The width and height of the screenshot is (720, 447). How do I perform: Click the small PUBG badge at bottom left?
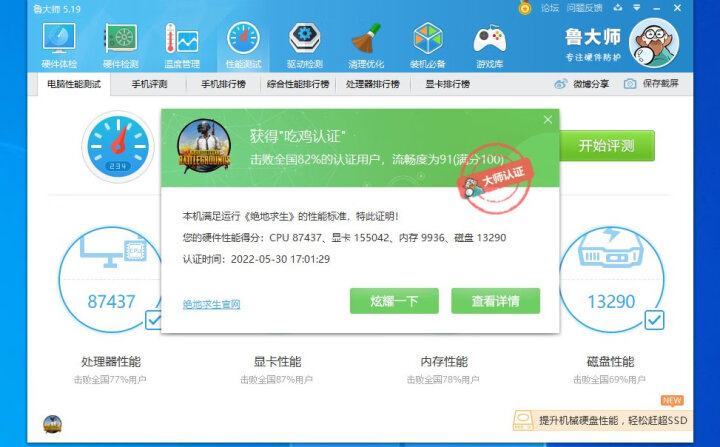pyautogui.click(x=52, y=424)
